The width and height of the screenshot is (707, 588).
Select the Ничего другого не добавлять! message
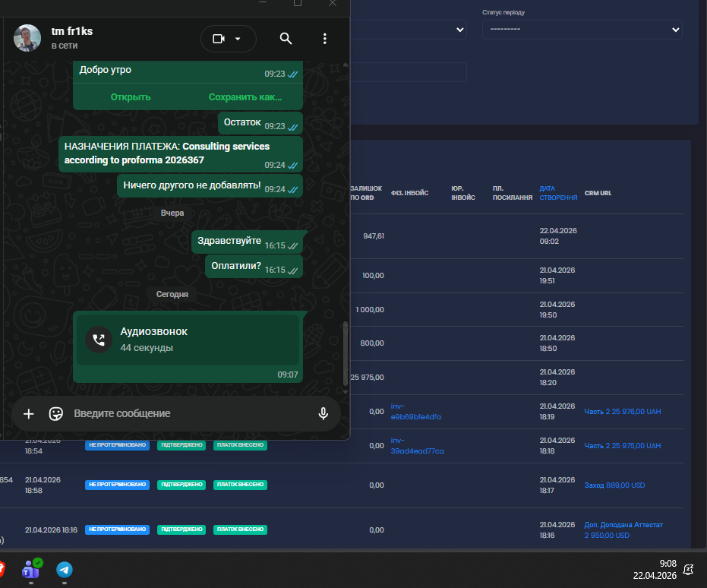click(210, 186)
